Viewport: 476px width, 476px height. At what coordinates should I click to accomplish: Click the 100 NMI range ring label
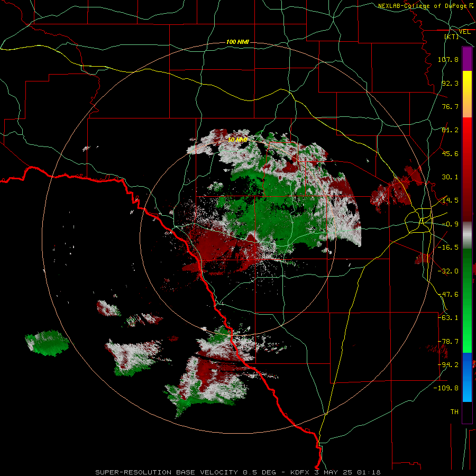(x=237, y=42)
